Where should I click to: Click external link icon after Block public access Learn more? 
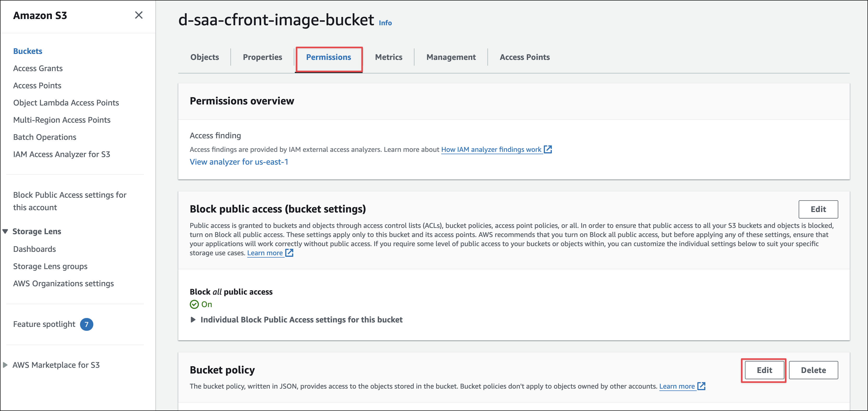[289, 253]
